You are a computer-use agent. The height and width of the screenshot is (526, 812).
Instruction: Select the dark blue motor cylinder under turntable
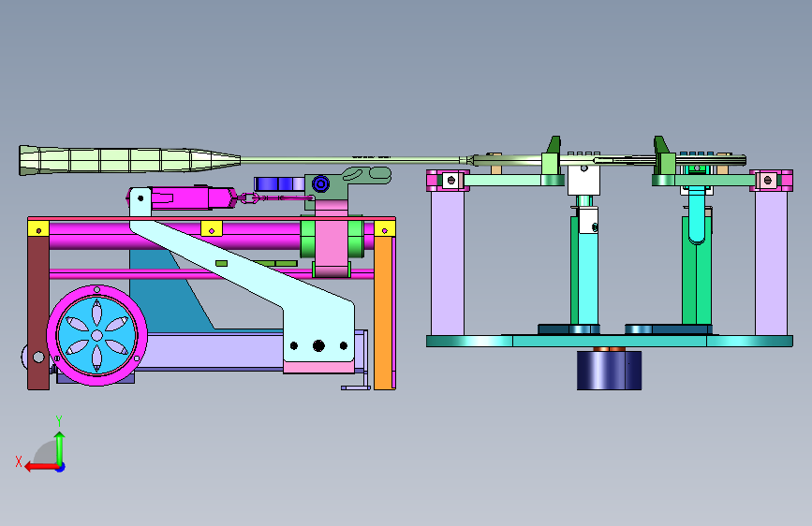609,370
